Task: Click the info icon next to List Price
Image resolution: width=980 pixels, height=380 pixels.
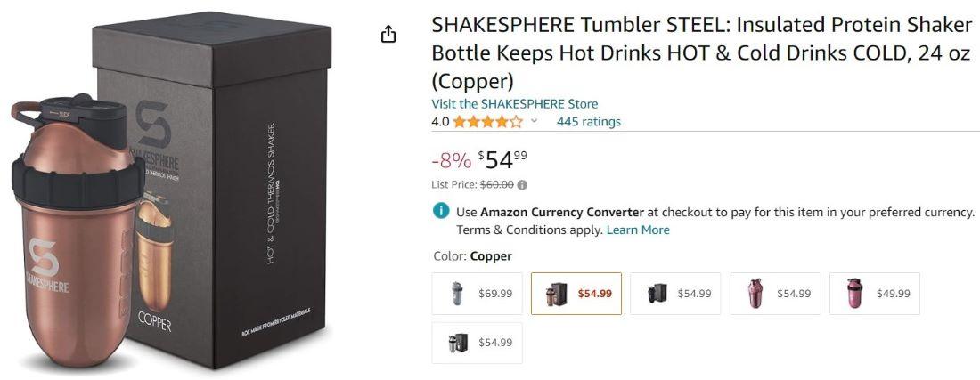Action: pos(522,185)
